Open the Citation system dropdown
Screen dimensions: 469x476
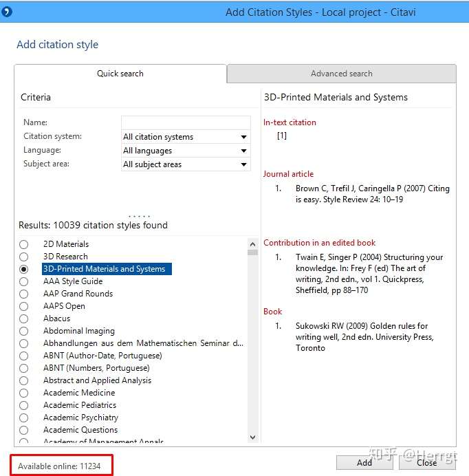coord(186,137)
